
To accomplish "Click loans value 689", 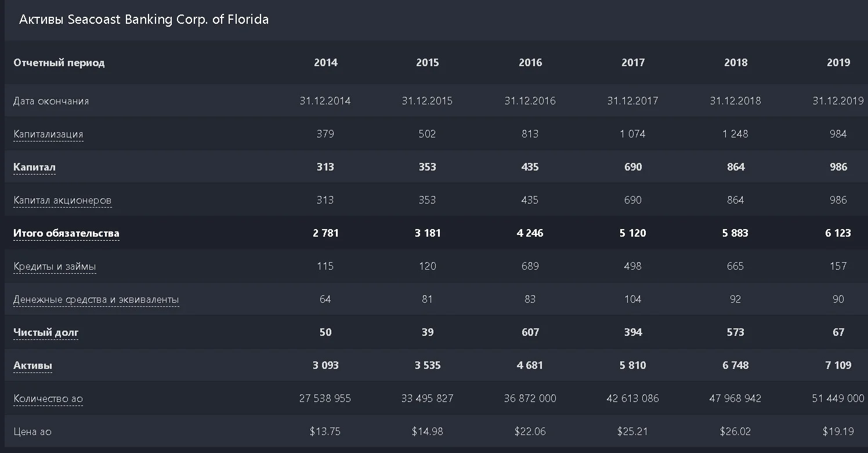I will pos(530,266).
